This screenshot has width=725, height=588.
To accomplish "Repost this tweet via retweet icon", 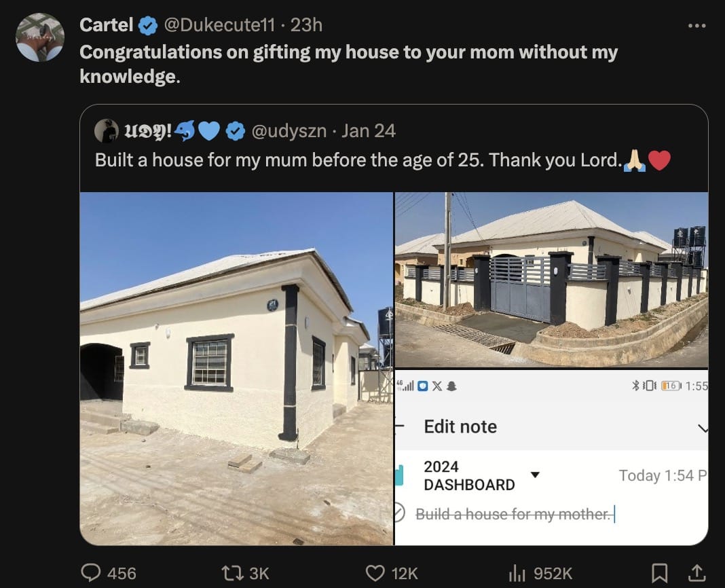I will click(236, 573).
